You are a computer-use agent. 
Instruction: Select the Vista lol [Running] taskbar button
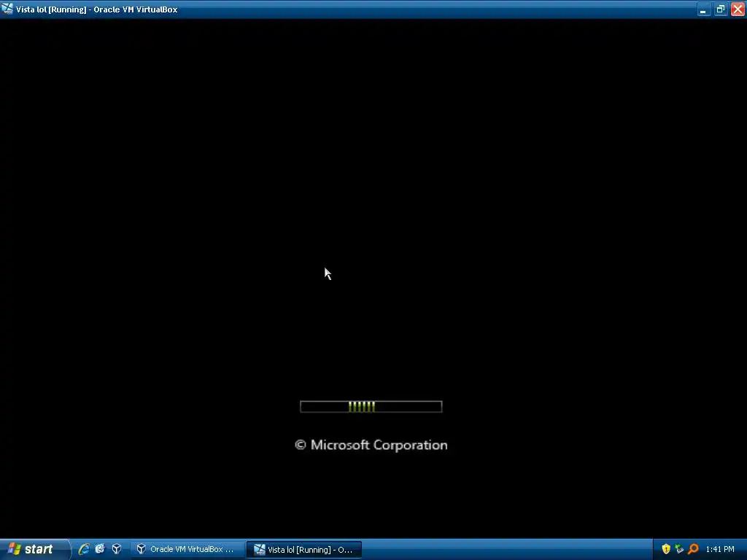click(304, 550)
